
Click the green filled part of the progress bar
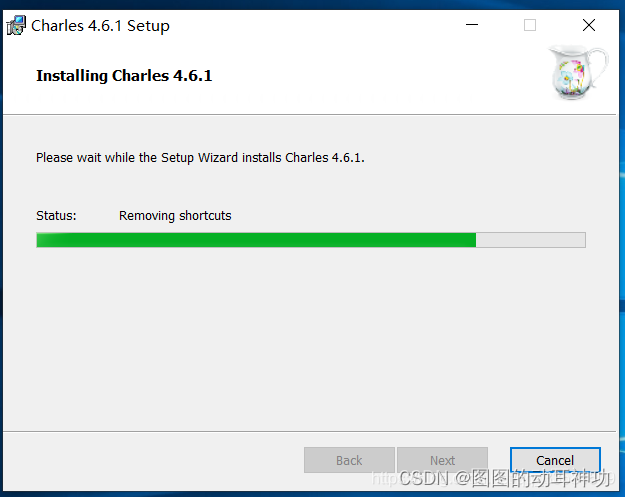pos(256,240)
